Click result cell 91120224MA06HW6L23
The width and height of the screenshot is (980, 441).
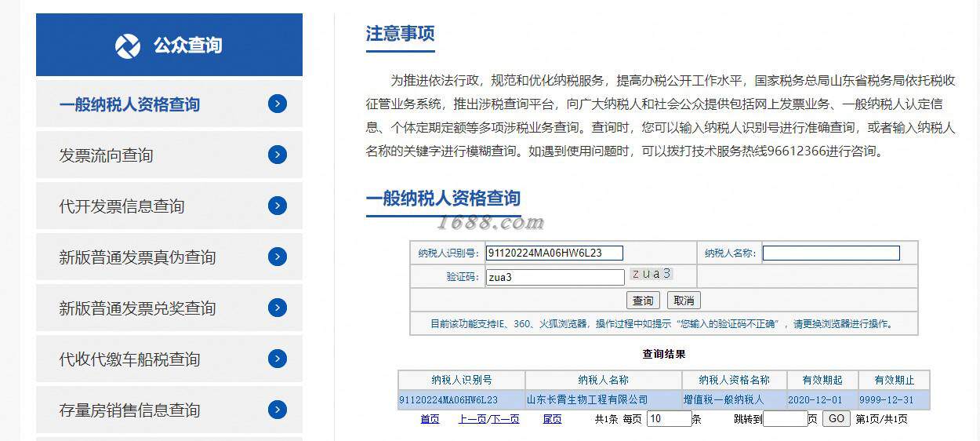point(461,400)
